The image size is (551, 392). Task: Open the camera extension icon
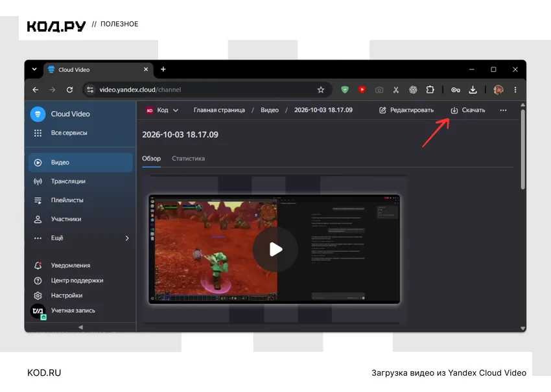pos(379,90)
